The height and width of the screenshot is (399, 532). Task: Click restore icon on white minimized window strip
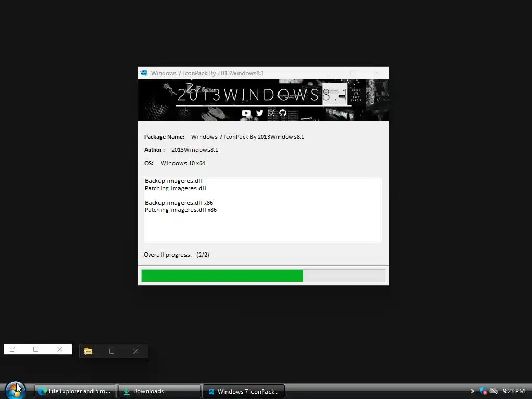[12, 349]
